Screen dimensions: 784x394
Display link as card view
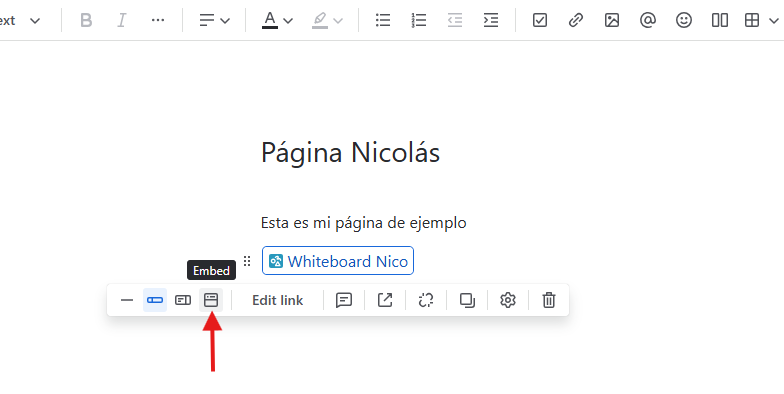pos(183,300)
